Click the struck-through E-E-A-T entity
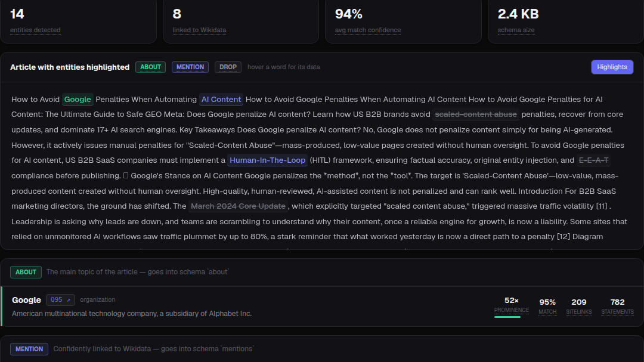 pos(593,160)
